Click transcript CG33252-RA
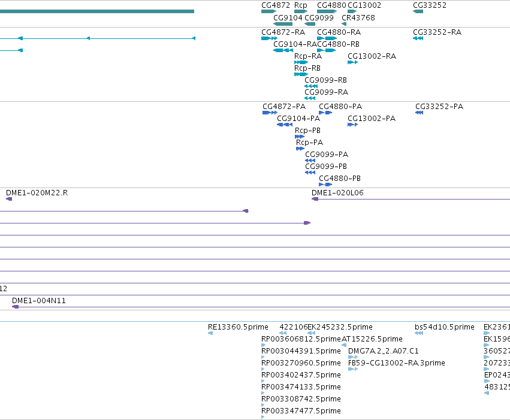 coord(437,32)
